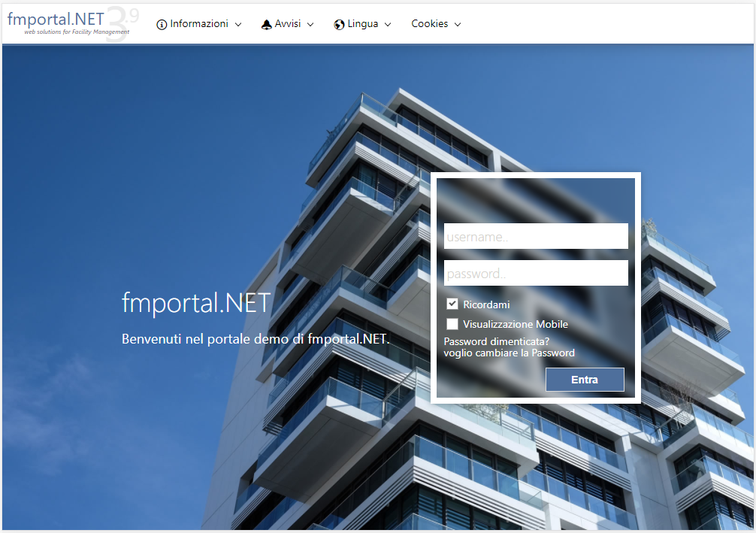
Task: Open the Avvisi menu
Action: [288, 24]
